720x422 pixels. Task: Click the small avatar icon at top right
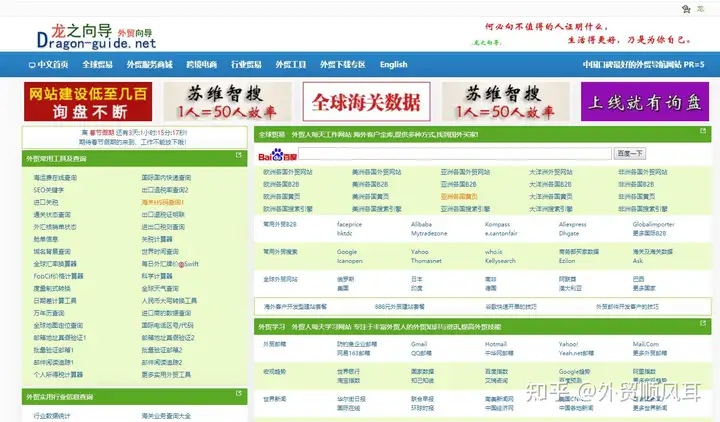(686, 9)
